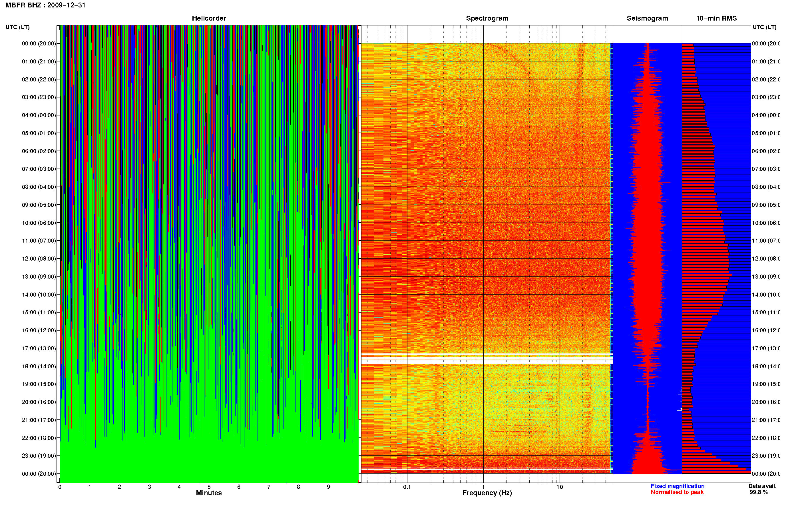Click the '01:00 (21:00)' left time label
This screenshot has height=508, width=812.
point(39,61)
